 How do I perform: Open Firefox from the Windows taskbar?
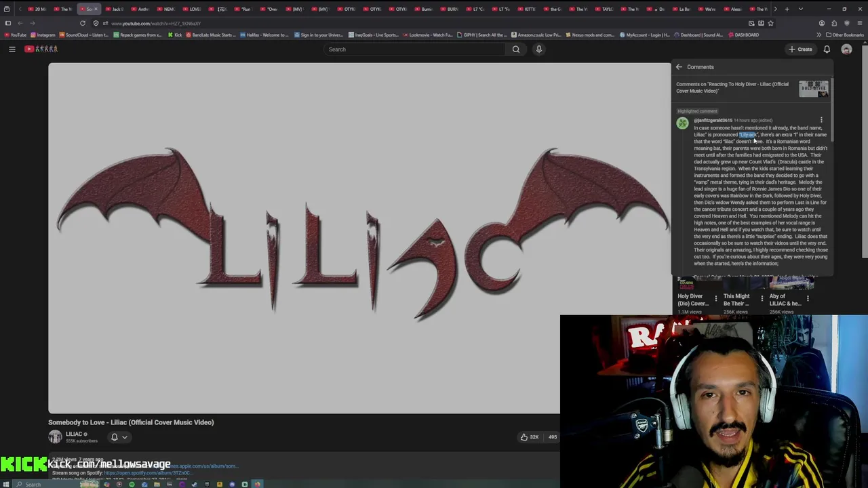coord(257,484)
